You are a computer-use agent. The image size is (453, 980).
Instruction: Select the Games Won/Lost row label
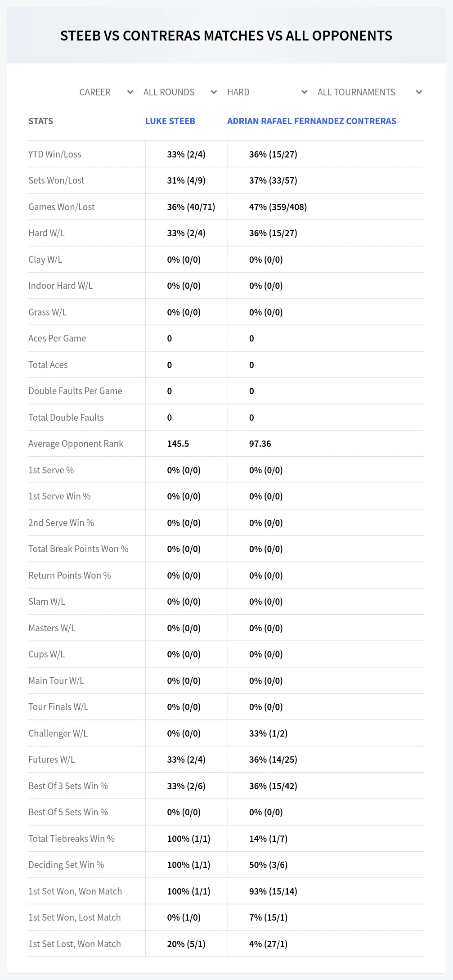tap(62, 207)
